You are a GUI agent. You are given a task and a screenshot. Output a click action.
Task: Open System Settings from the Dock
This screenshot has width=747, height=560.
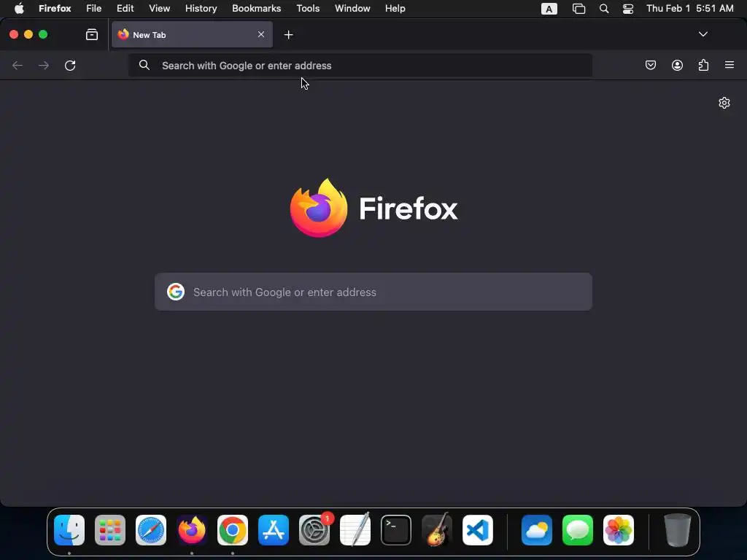pos(314,530)
